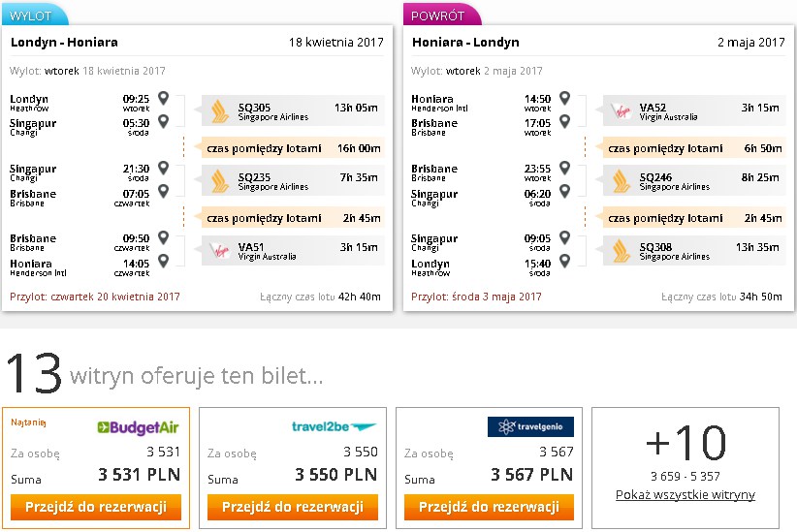The width and height of the screenshot is (797, 532).
Task: Click the map pin next to Singapur 06:20 arrival
Action: 564,191
